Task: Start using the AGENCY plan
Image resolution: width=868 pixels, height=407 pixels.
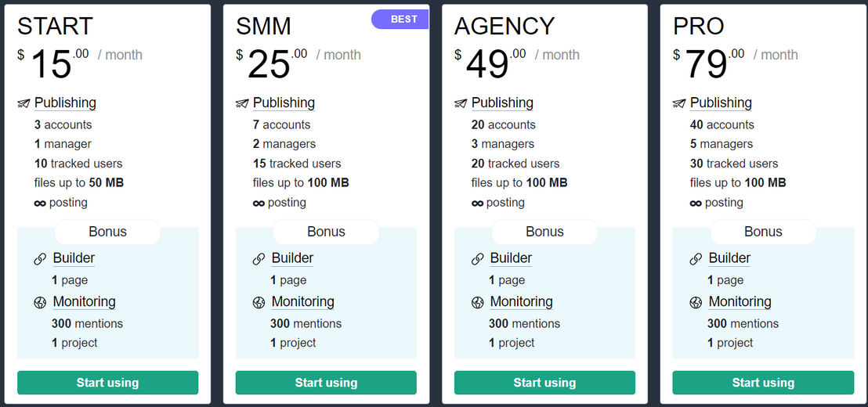Action: click(x=544, y=383)
